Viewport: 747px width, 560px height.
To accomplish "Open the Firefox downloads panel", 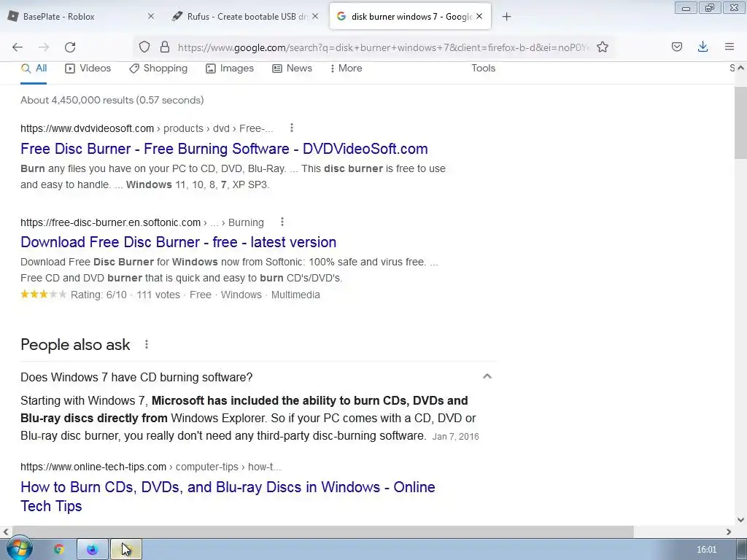I will (x=703, y=47).
